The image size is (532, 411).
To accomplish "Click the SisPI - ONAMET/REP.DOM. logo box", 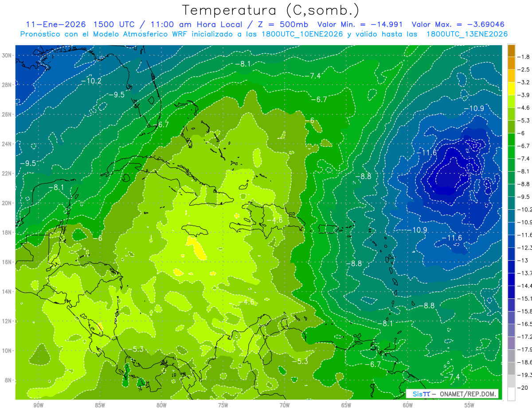I will tap(452, 394).
